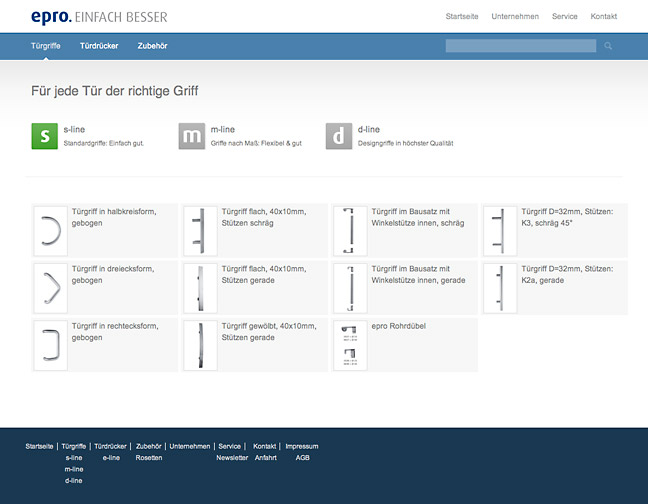Click footer Startseite link
Viewport: 648px width, 504px height.
[x=39, y=446]
